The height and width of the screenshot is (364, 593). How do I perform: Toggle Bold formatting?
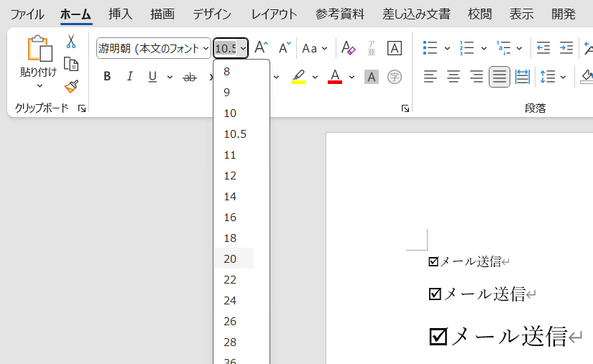[107, 77]
